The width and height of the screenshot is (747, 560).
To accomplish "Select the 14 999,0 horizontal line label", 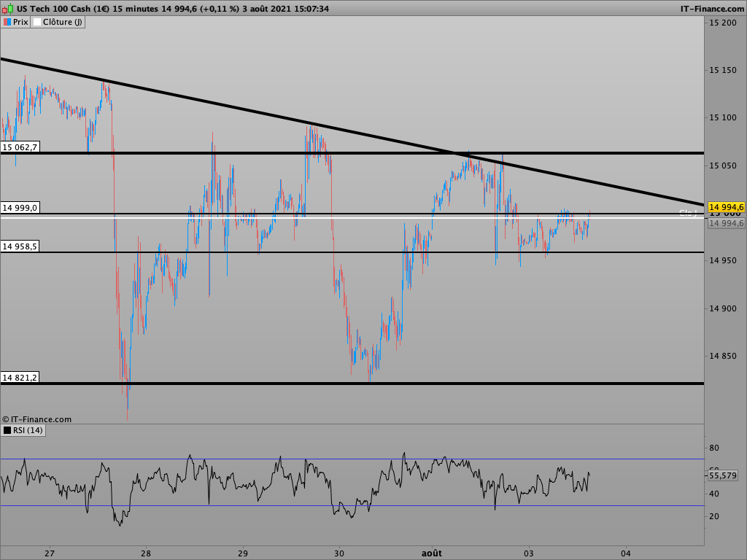I will pyautogui.click(x=20, y=208).
